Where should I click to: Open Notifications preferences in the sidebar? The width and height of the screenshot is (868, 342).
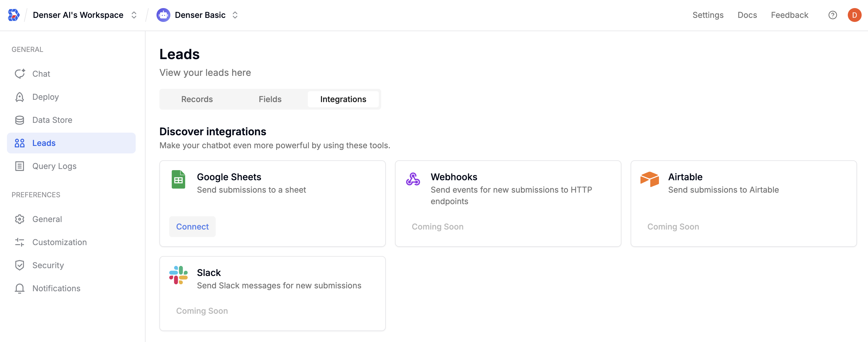[x=71, y=288]
